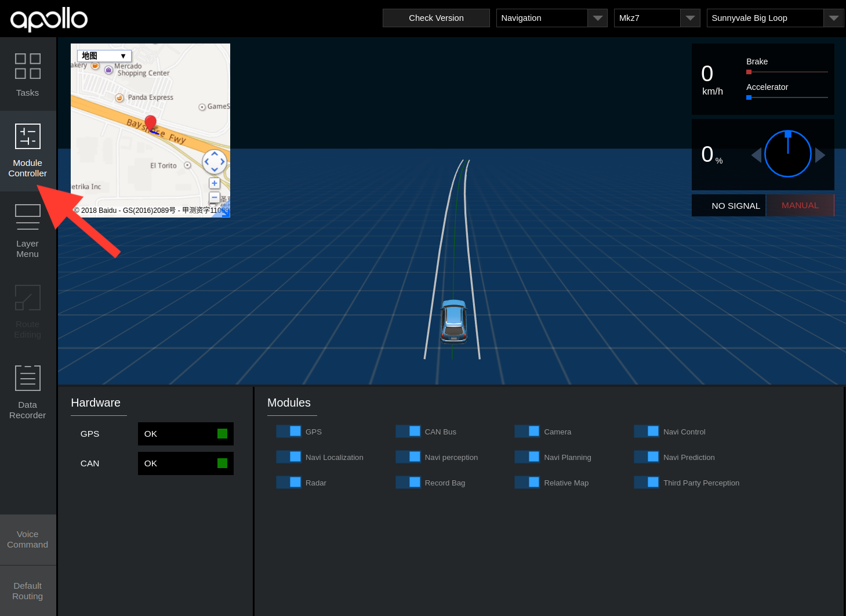Click the map pan direction control
The image size is (846, 616).
click(215, 162)
